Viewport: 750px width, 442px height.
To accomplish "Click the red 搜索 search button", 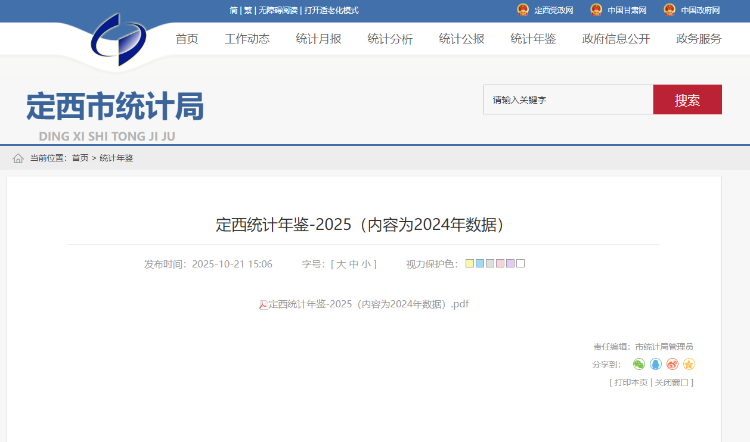I will [687, 100].
